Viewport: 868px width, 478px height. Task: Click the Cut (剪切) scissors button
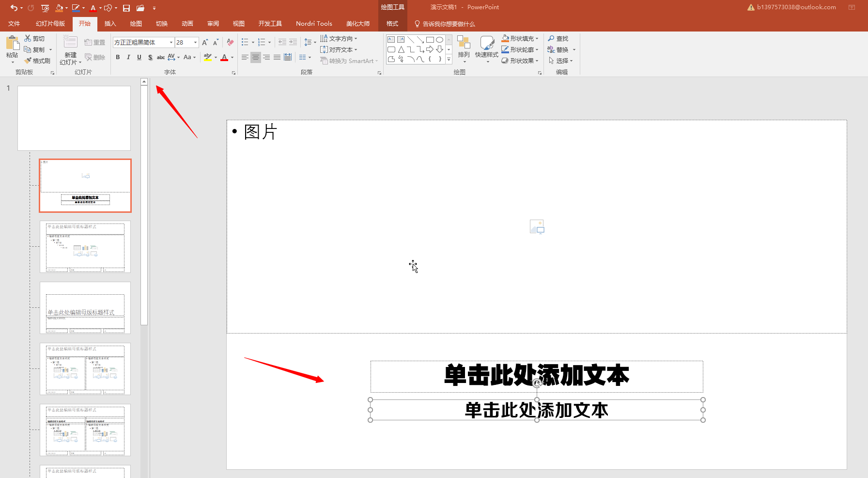click(34, 38)
